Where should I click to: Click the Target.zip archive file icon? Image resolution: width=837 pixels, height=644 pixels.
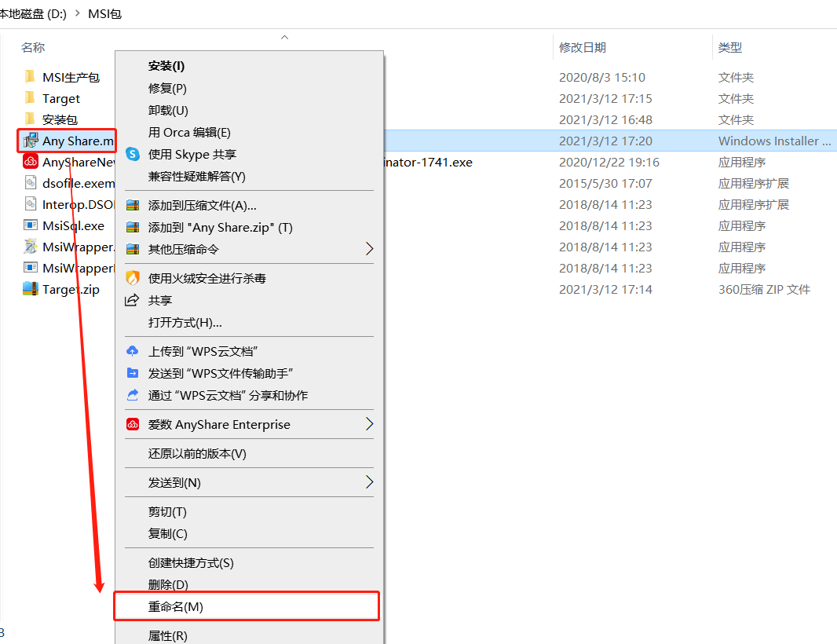[x=31, y=289]
